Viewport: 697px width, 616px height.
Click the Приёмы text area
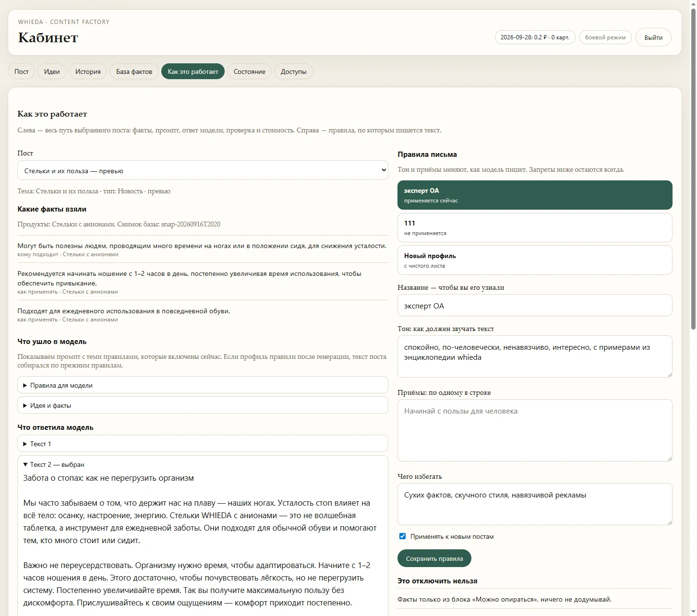tap(535, 430)
